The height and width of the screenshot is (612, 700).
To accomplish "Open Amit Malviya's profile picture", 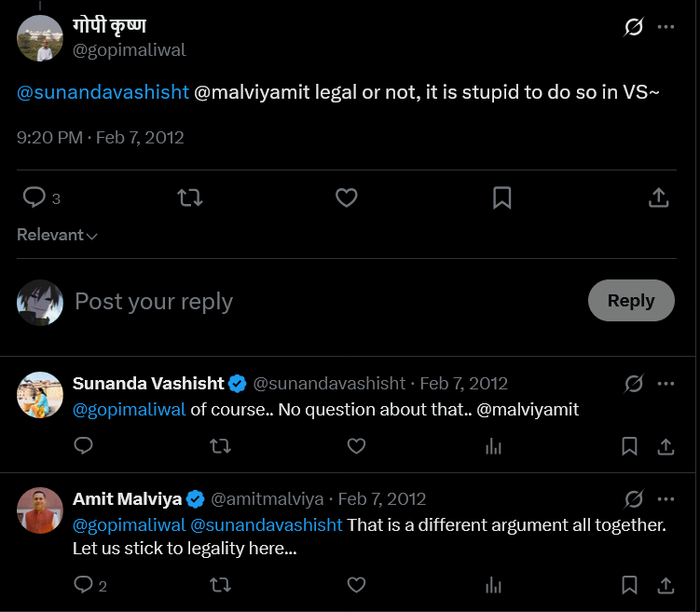I will point(40,510).
